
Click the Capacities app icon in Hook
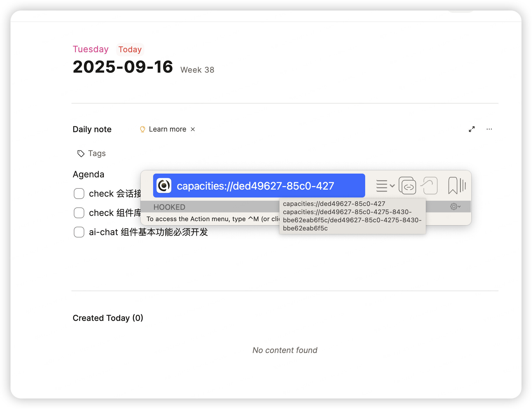click(x=164, y=186)
